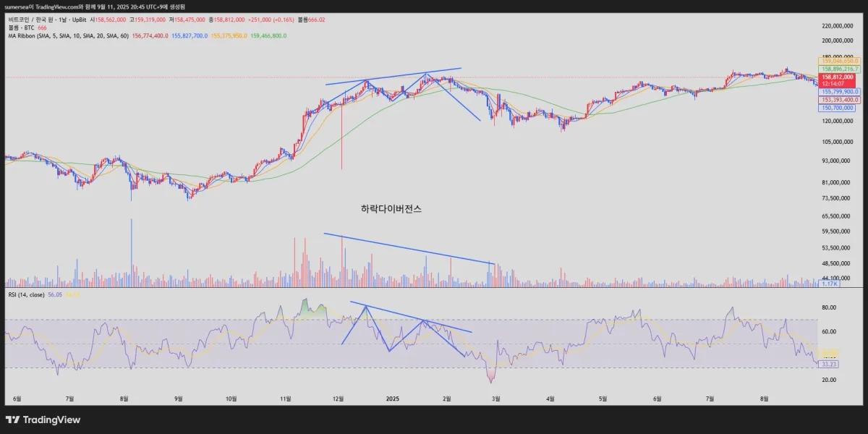
Task: Click the change value +251,000 (+0.16%)
Action: tap(271, 20)
